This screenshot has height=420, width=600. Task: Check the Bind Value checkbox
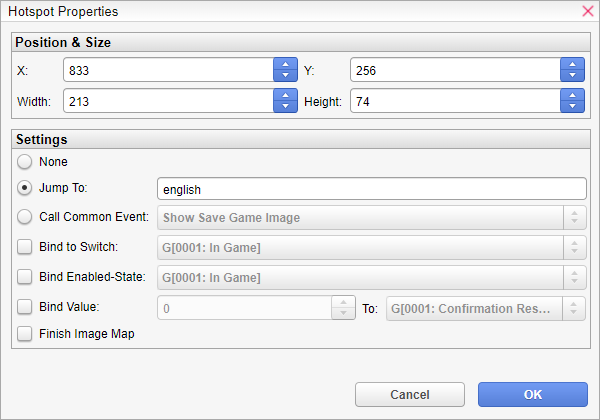point(25,306)
